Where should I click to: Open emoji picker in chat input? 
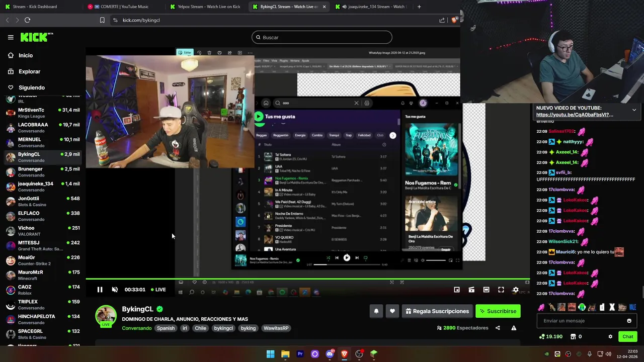click(629, 321)
